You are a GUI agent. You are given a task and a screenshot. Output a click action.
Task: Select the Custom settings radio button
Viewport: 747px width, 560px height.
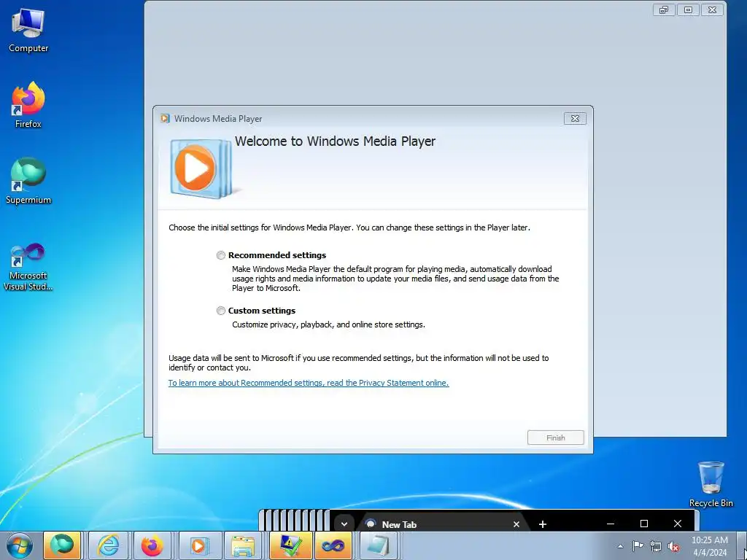click(220, 311)
